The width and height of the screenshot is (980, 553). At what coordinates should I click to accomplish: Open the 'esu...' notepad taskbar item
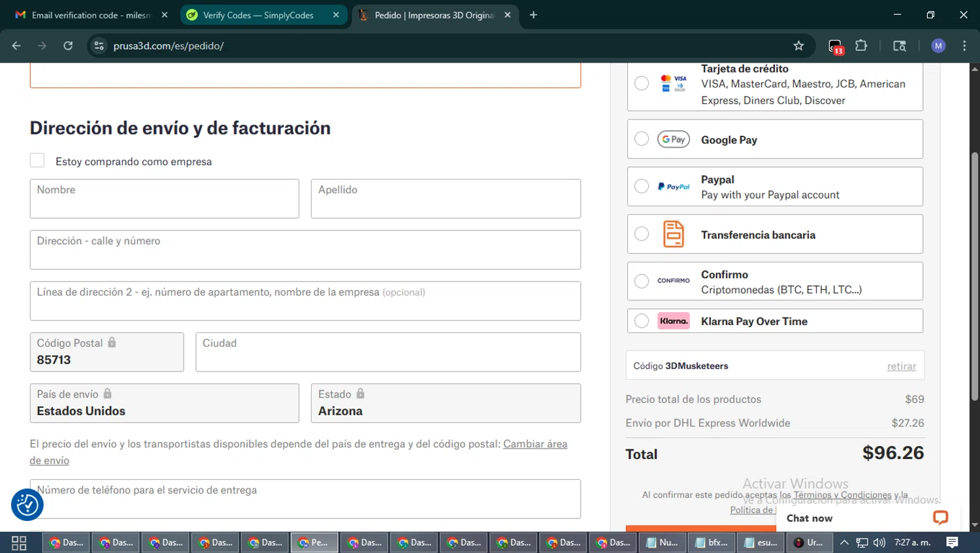point(761,543)
